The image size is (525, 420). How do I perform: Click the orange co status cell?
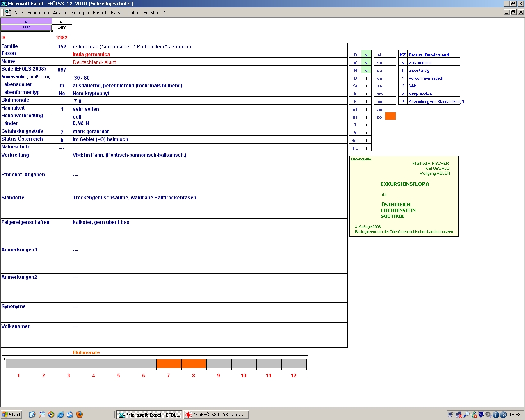coord(390,116)
